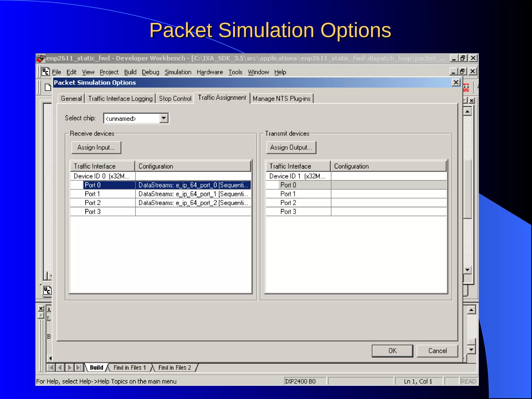Select transmit Port 3 row

point(356,211)
